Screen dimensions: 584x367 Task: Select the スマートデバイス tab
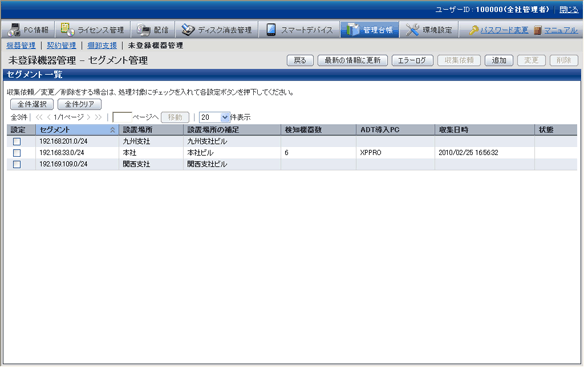pos(299,30)
